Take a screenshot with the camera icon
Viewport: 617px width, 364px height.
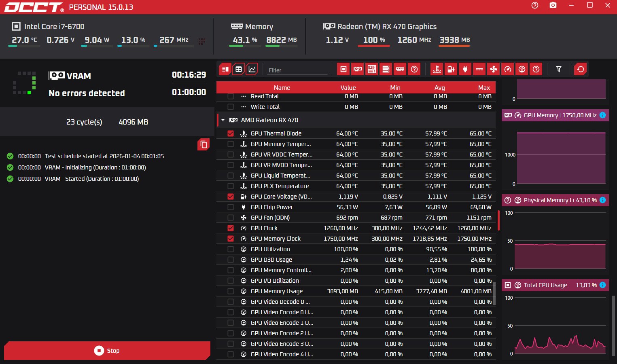[x=553, y=5]
